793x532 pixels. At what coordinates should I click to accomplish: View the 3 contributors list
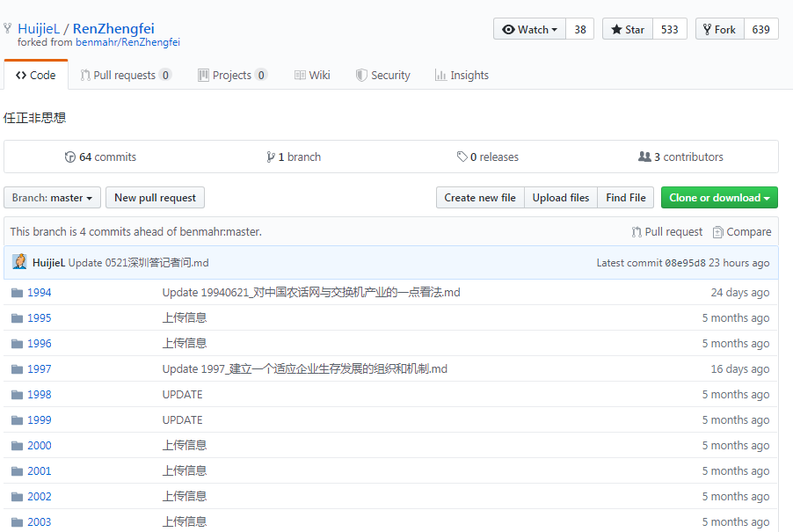click(681, 157)
